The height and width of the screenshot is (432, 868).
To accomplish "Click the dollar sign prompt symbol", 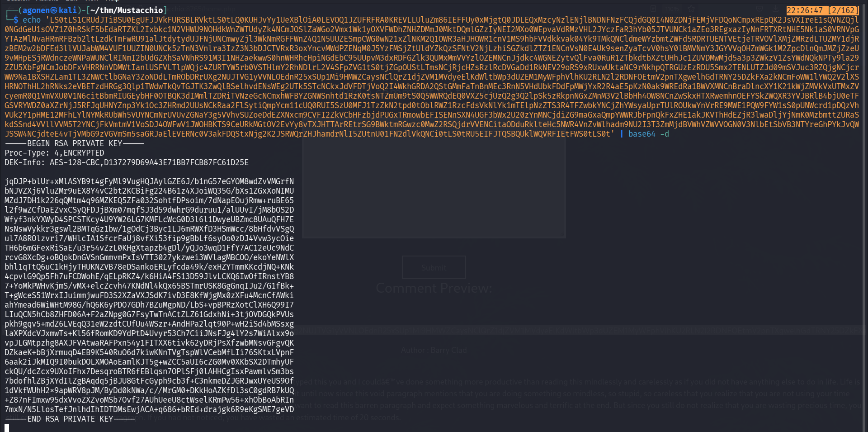I will point(16,20).
